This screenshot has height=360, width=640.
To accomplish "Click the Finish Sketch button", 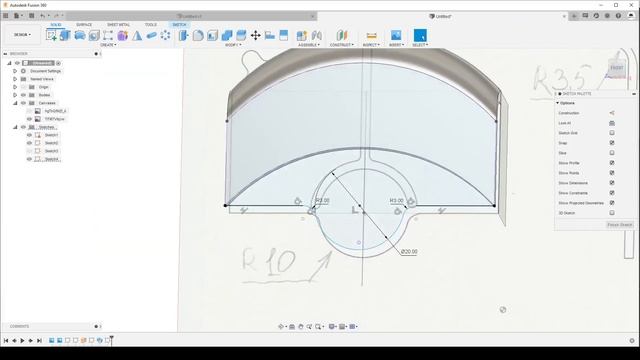I will coord(620,225).
